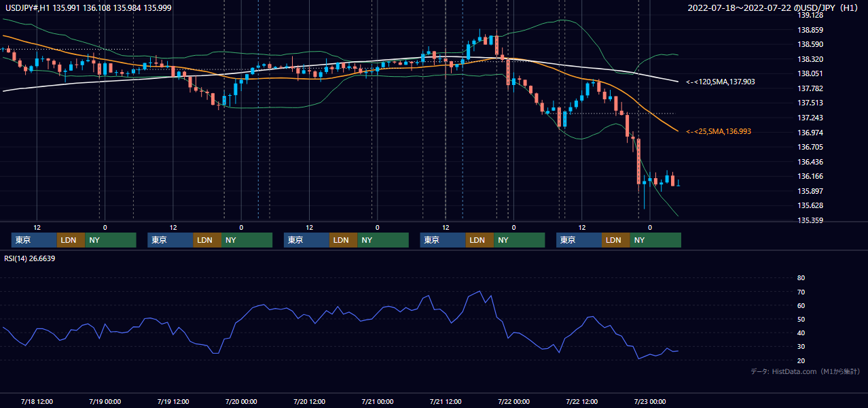
Task: Click the 135.897 price axis label
Action: pos(810,191)
